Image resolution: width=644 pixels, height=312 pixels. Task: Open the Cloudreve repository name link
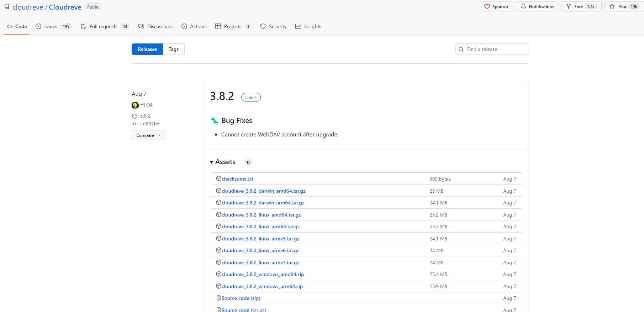coord(65,7)
